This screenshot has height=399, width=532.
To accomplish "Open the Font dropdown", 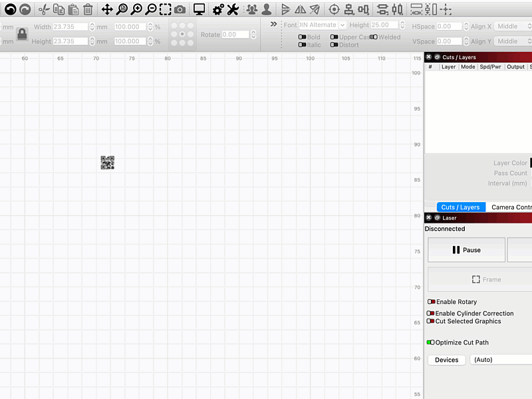I will pyautogui.click(x=323, y=25).
